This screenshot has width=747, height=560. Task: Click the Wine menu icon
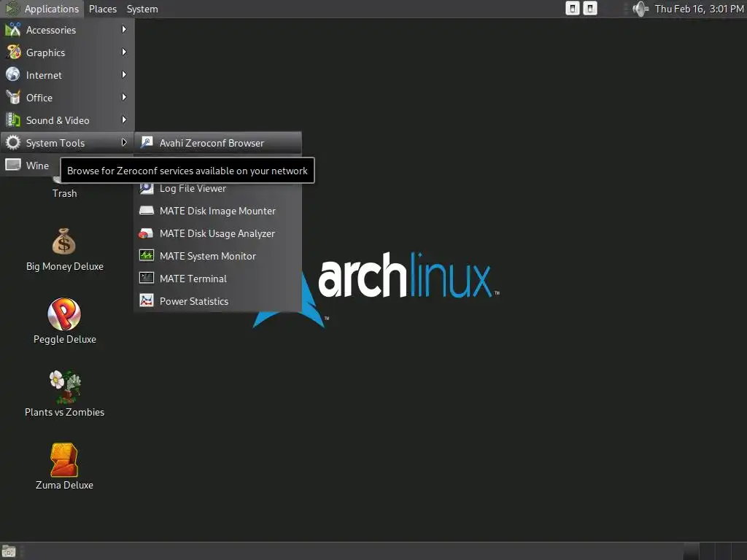coord(13,165)
